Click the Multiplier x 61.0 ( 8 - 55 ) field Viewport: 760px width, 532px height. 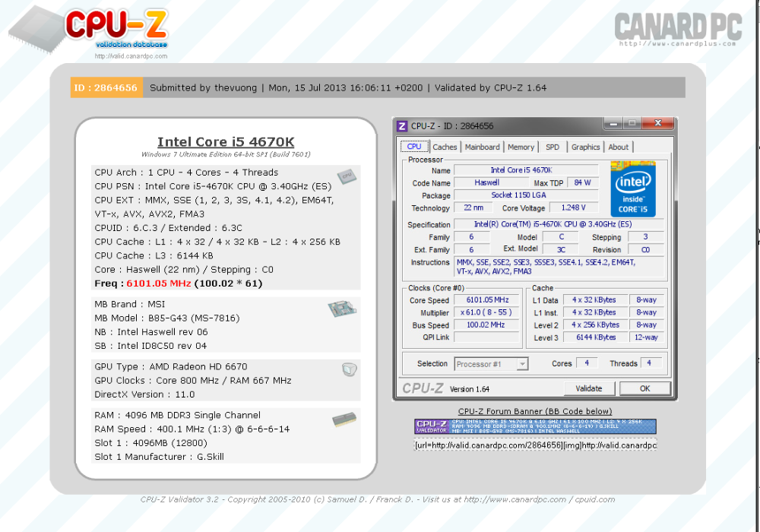pyautogui.click(x=487, y=312)
